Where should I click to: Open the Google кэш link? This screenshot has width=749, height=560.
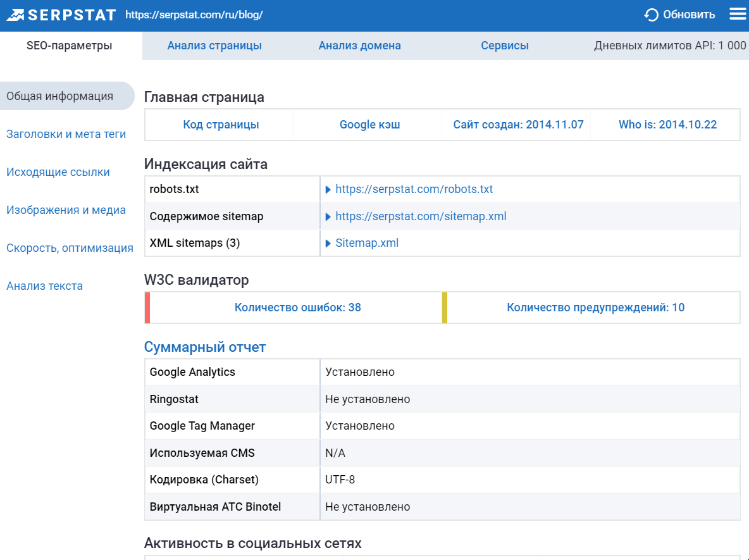coord(369,125)
